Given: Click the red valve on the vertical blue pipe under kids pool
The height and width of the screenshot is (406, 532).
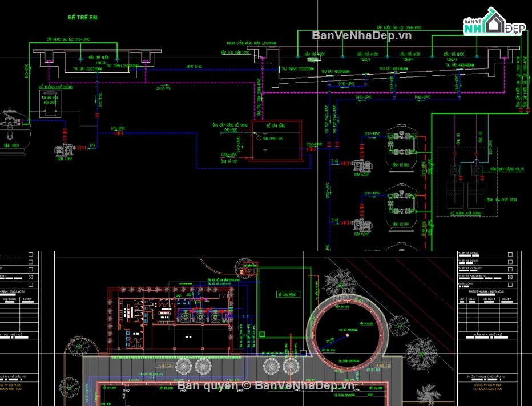Looking at the screenshot, I should [98, 116].
